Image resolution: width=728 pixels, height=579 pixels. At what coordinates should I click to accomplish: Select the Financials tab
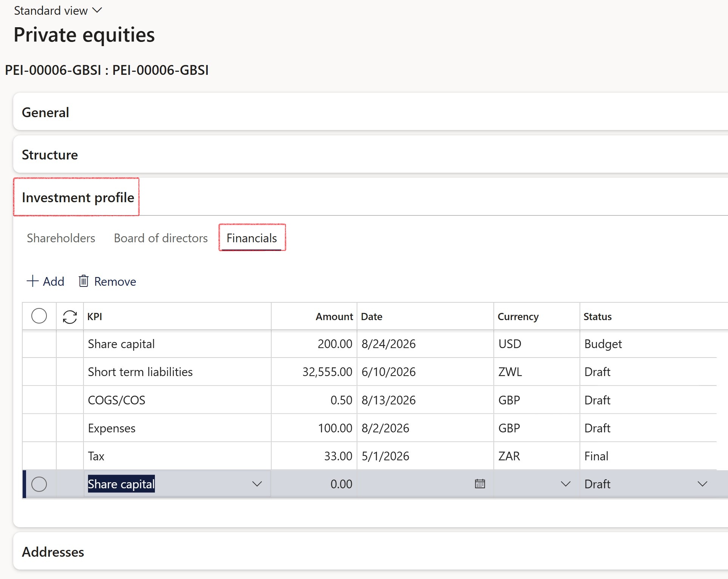[252, 238]
